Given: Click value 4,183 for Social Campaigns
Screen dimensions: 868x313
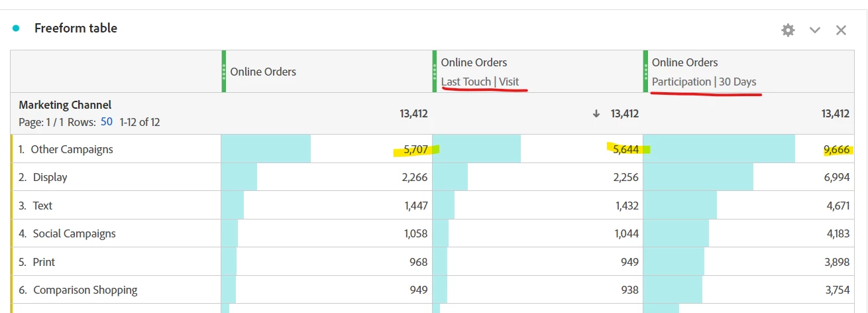Looking at the screenshot, I should pos(838,233).
